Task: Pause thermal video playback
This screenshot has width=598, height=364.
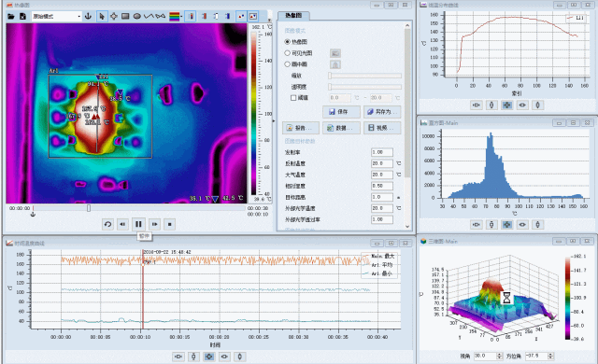Action: [x=138, y=224]
